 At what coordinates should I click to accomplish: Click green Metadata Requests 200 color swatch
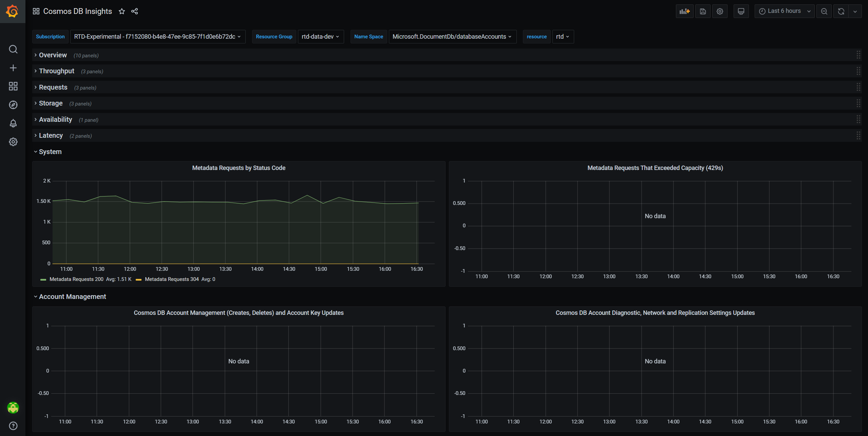coord(43,280)
